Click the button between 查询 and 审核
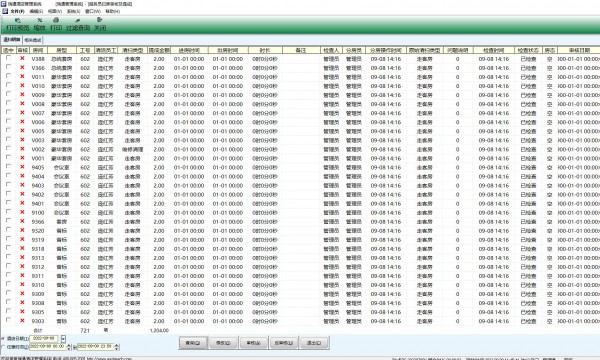The image size is (600, 360). point(223,343)
